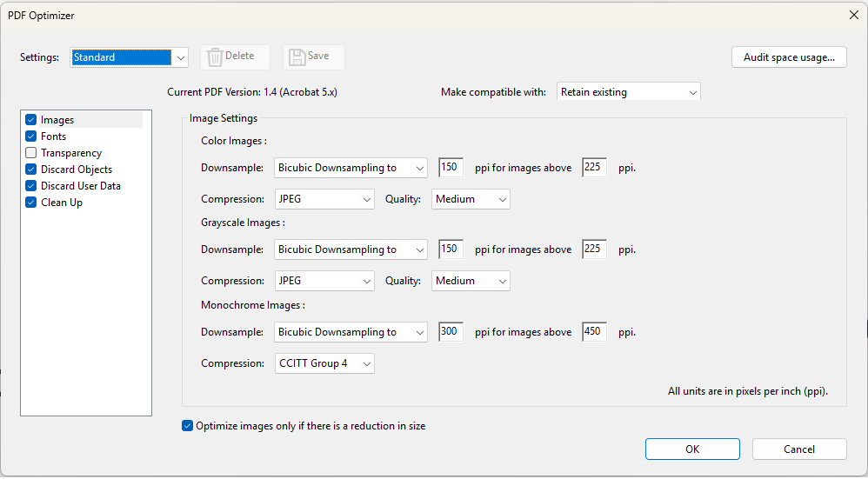The width and height of the screenshot is (868, 479).
Task: Click Color Images 150 ppi target field
Action: coord(451,167)
